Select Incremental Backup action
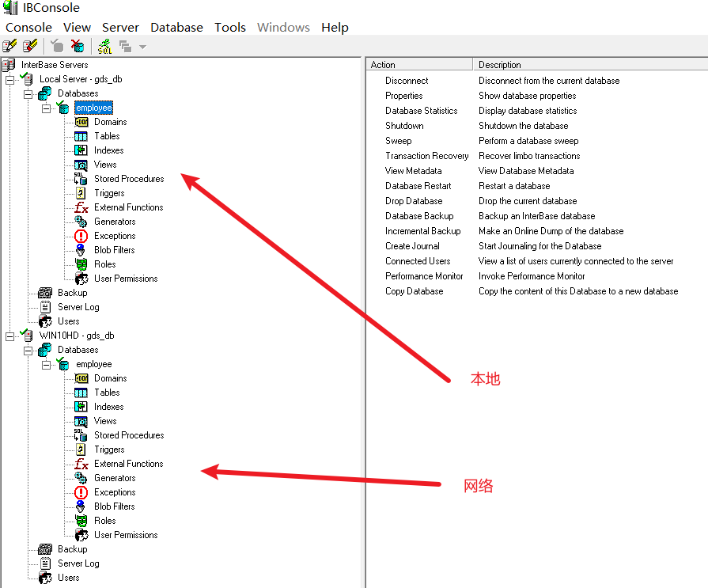 422,231
